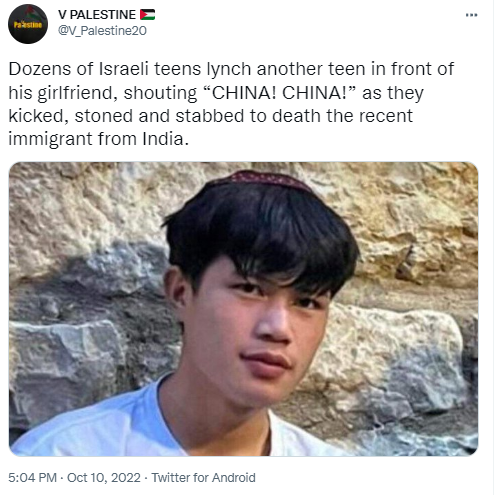
Task: Open the Twitter for Android source link
Action: click(x=203, y=478)
